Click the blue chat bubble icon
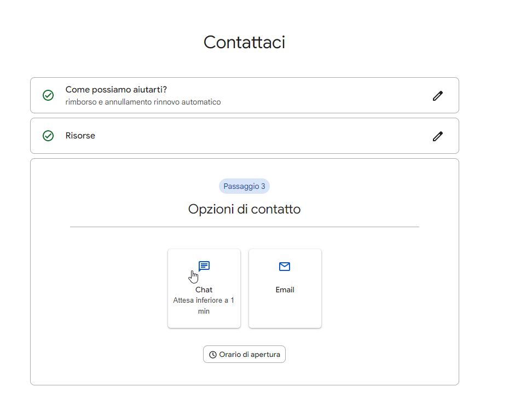The height and width of the screenshot is (404, 532). click(204, 267)
